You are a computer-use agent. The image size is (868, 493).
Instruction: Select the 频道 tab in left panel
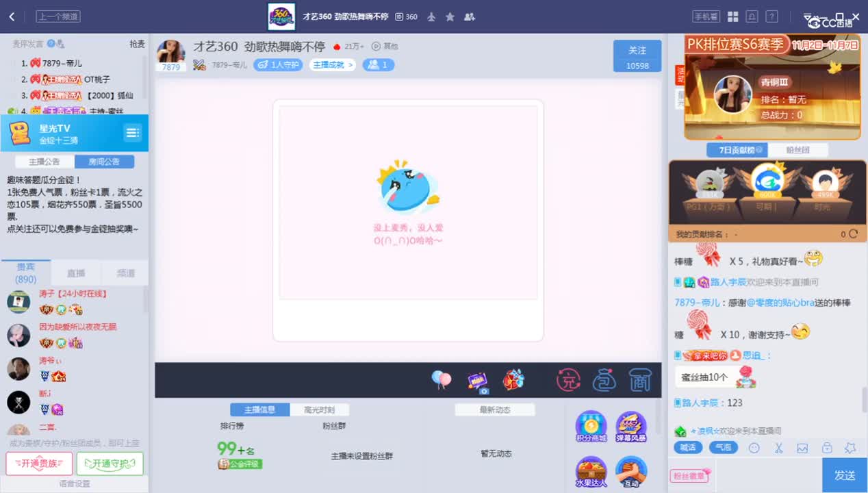[x=125, y=273]
